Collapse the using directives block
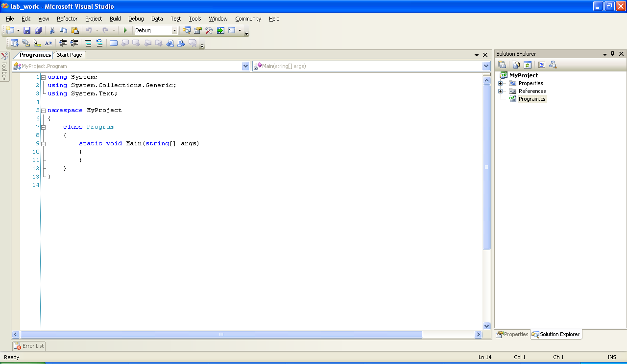 44,77
